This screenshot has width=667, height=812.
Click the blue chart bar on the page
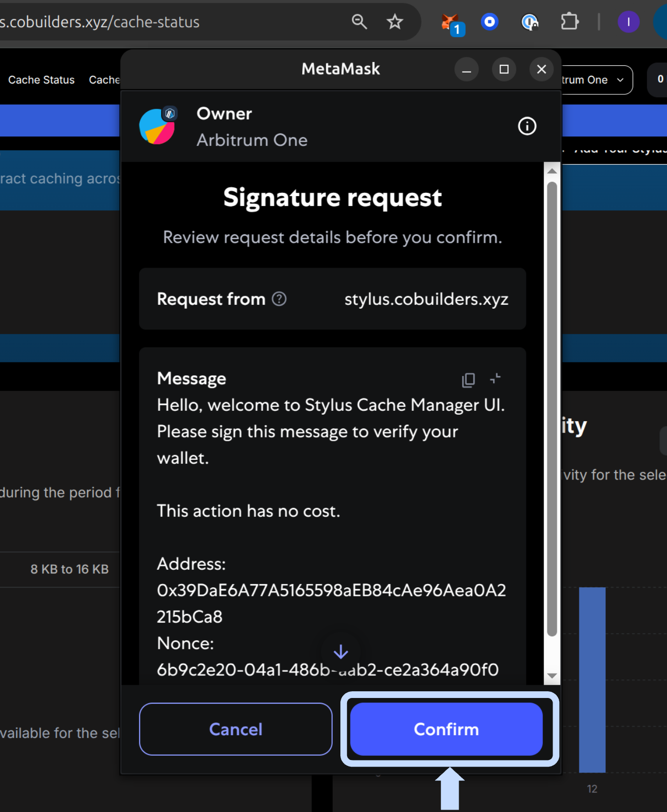592,680
